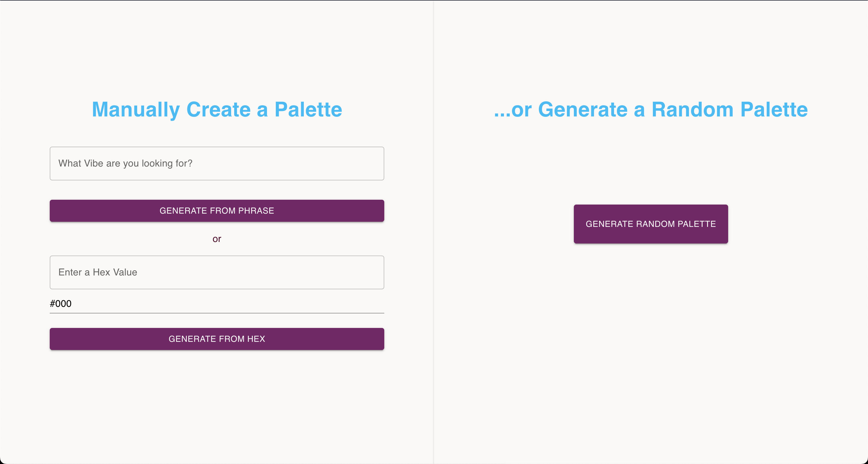Open the #000 color picker field

(217, 304)
